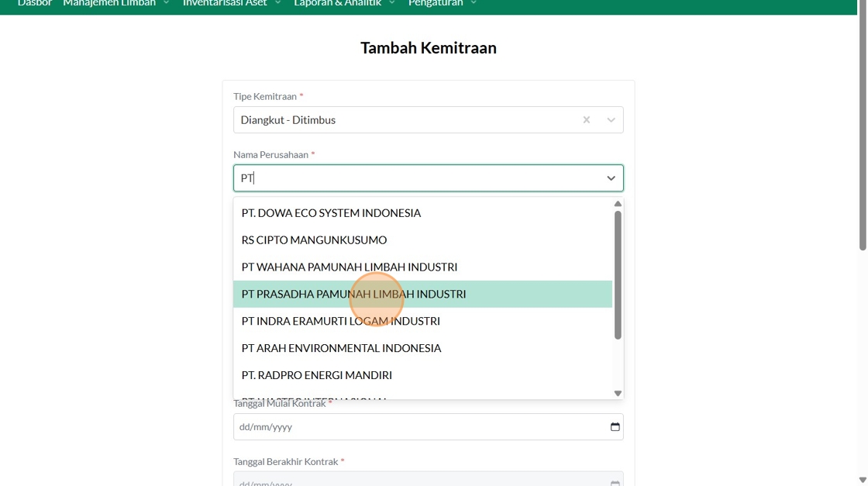Open Inventarisasi Aset menu
Screen dimensions: 868x486
pyautogui.click(x=232, y=3)
